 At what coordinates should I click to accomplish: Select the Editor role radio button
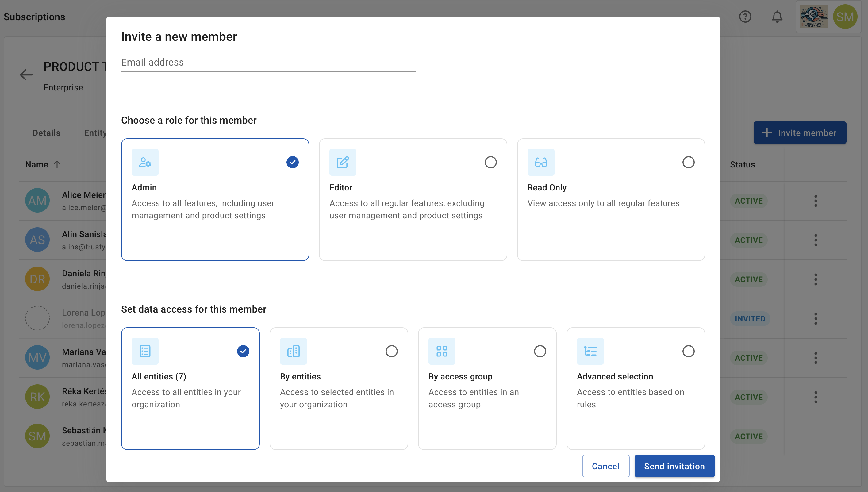pos(490,162)
